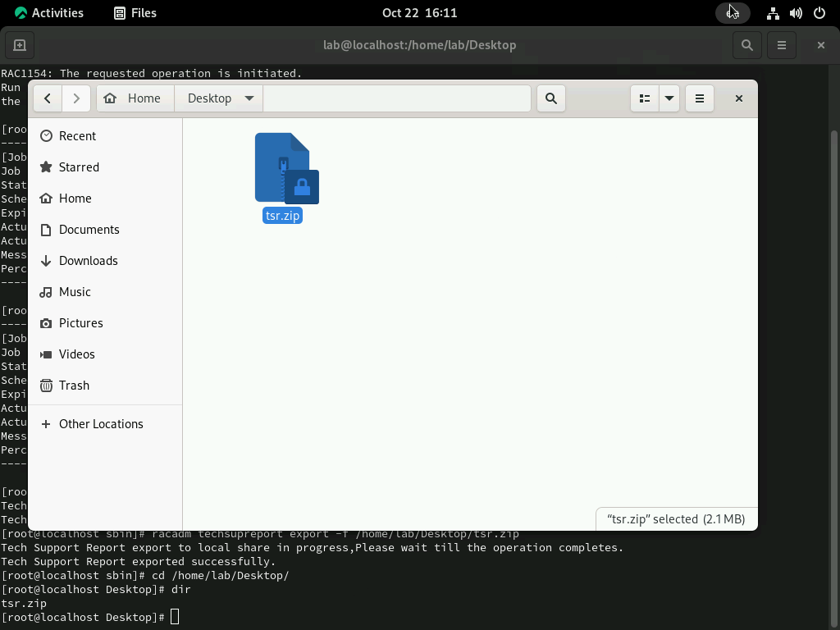Open Pictures in the sidebar
The width and height of the screenshot is (840, 630).
tap(105, 323)
